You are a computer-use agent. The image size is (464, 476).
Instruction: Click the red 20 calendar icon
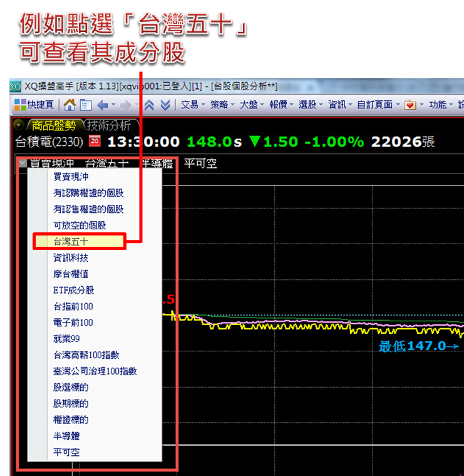[95, 141]
